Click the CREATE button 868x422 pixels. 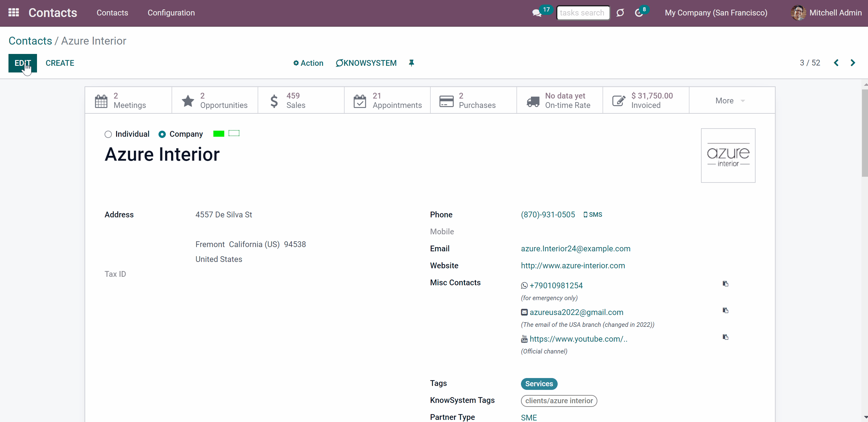coord(60,63)
